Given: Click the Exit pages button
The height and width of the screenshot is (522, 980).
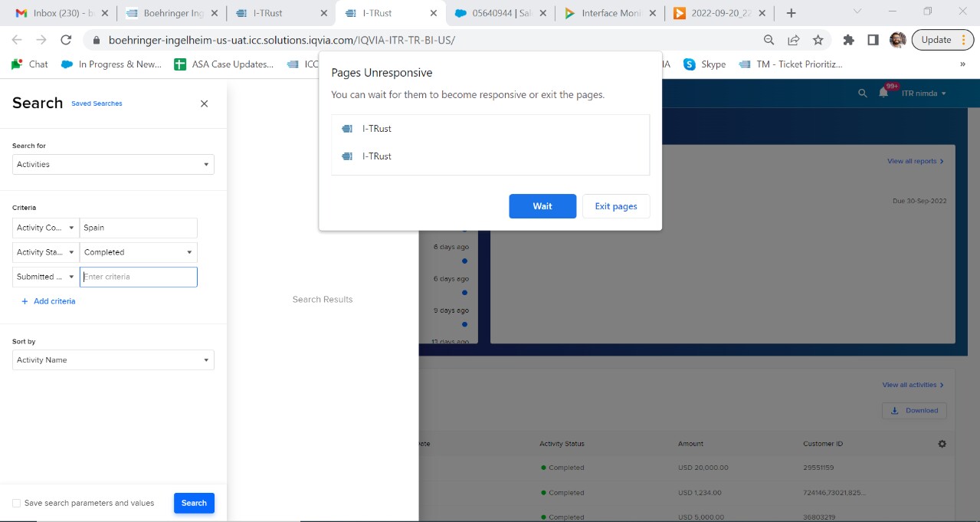Looking at the screenshot, I should coord(616,206).
